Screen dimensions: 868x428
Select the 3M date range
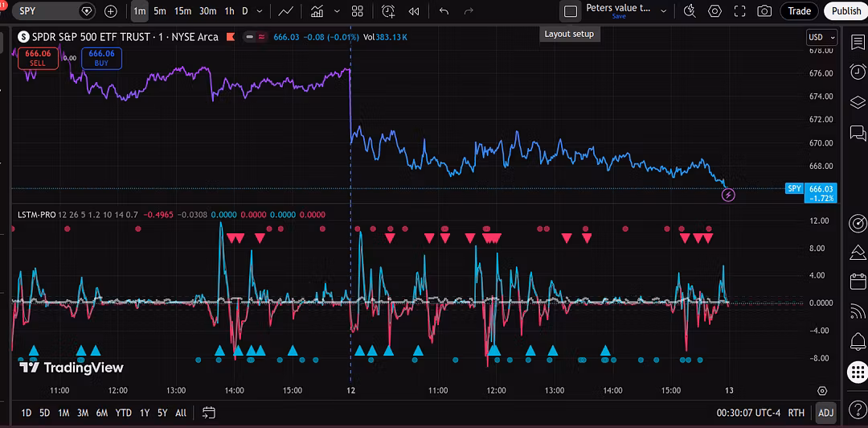(x=83, y=413)
